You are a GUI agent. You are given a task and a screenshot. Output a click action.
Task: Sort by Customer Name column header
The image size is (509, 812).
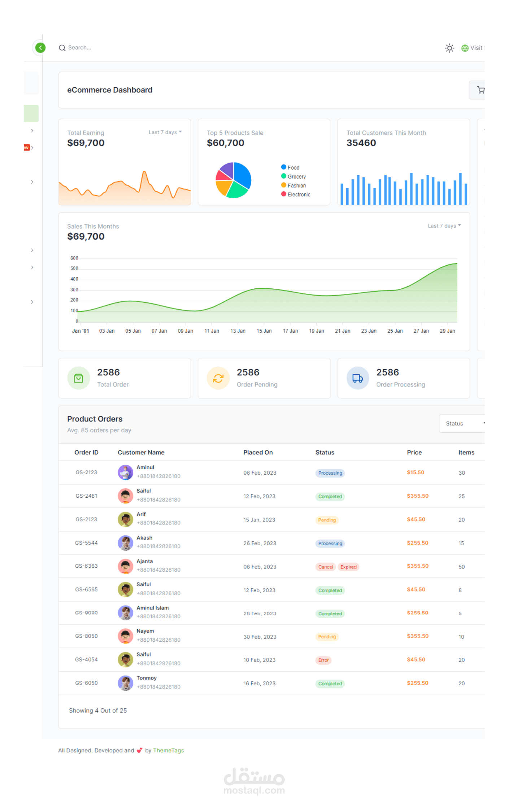point(141,452)
